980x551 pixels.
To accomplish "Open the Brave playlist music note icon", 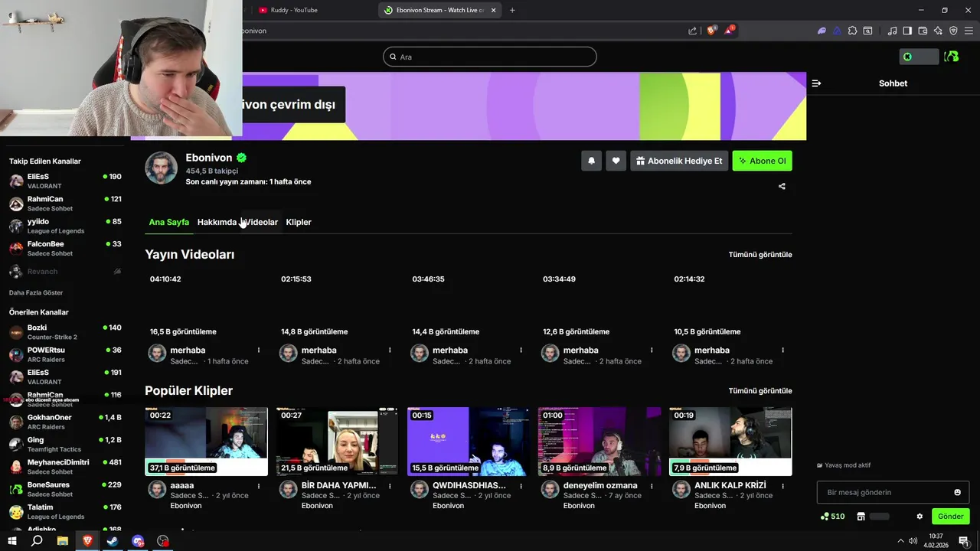I will pos(892,31).
